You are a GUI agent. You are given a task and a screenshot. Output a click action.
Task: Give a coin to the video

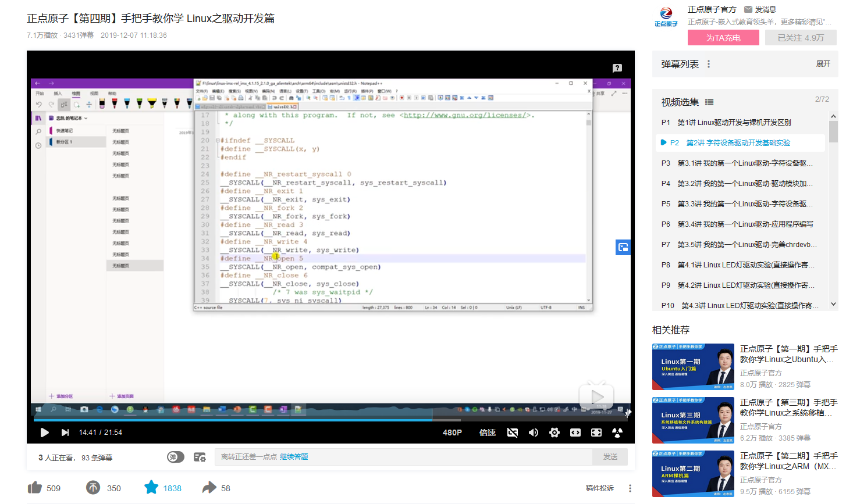pos(93,488)
